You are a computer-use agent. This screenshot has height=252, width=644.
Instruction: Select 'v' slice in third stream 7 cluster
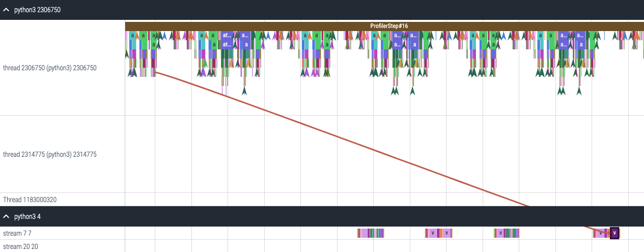[x=500, y=233]
